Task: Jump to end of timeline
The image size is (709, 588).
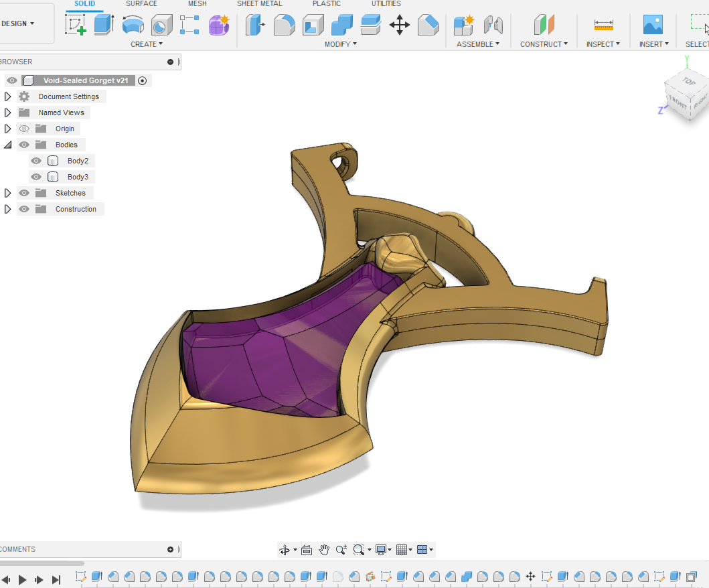Action: point(56,580)
